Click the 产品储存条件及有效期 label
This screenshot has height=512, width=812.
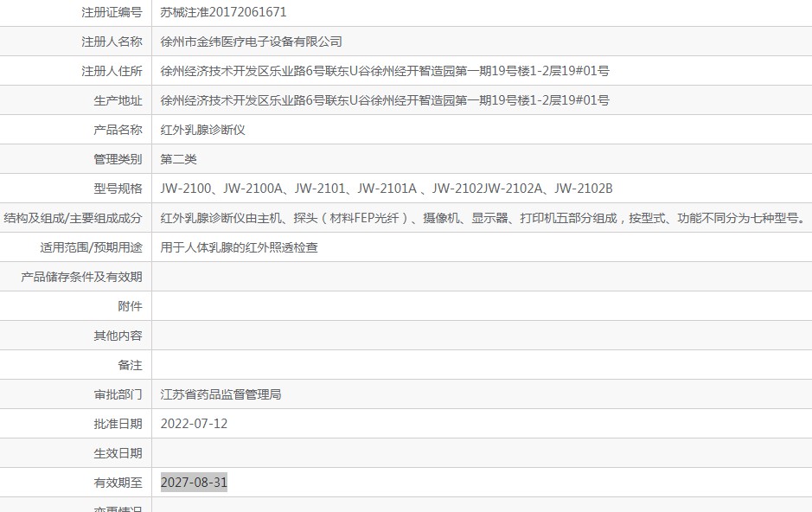(x=81, y=277)
